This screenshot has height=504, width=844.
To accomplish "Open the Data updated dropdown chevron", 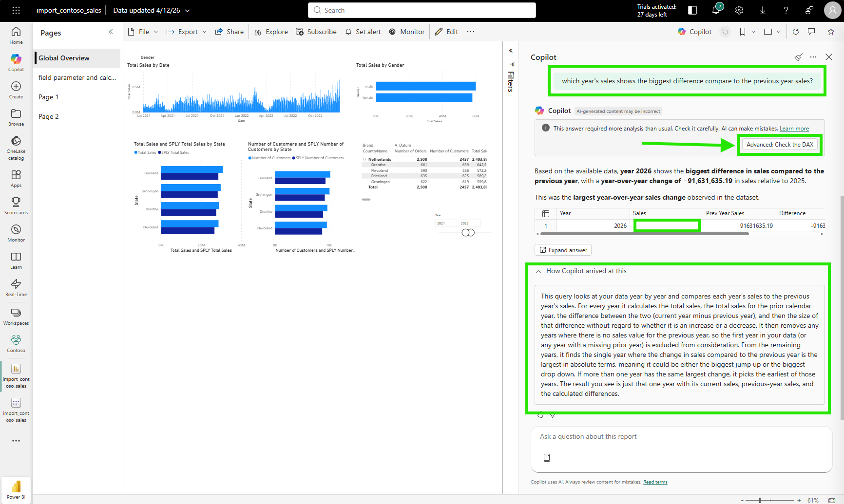I will (188, 10).
